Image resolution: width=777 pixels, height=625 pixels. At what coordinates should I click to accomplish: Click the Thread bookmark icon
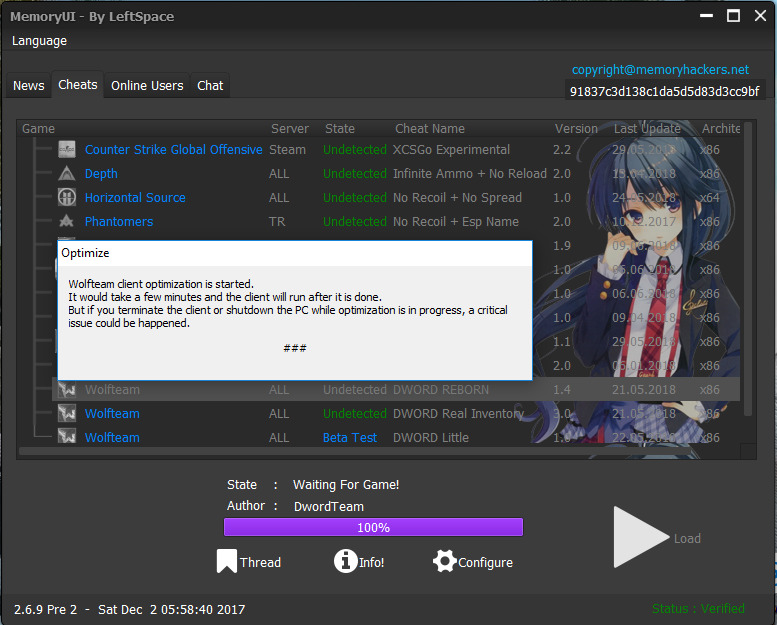point(226,561)
